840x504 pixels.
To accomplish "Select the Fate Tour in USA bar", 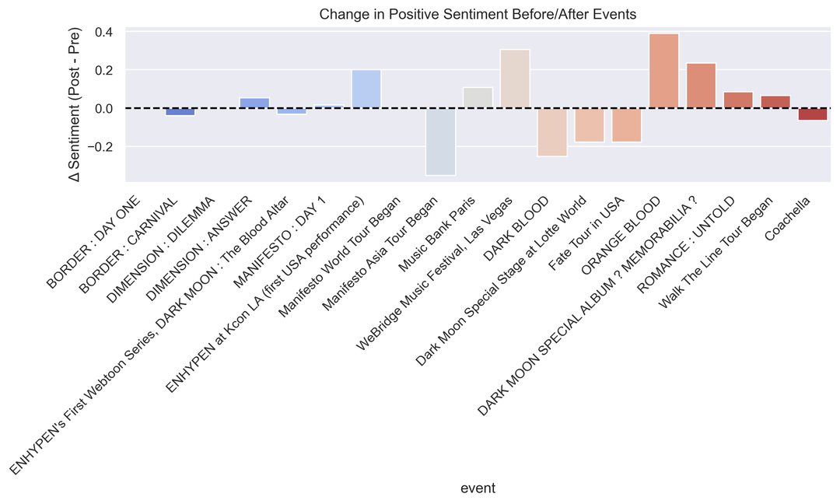I will click(x=626, y=125).
